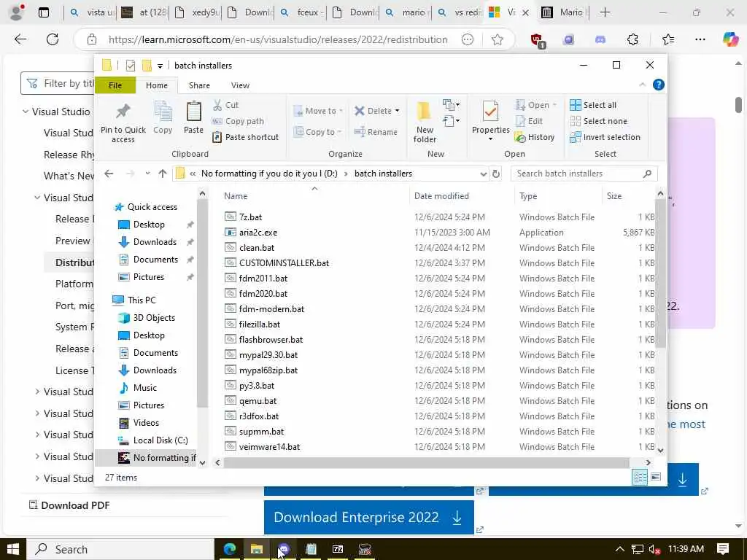747x560 pixels.
Task: Click Download PDF link in browser sidebar
Action: pos(69,505)
